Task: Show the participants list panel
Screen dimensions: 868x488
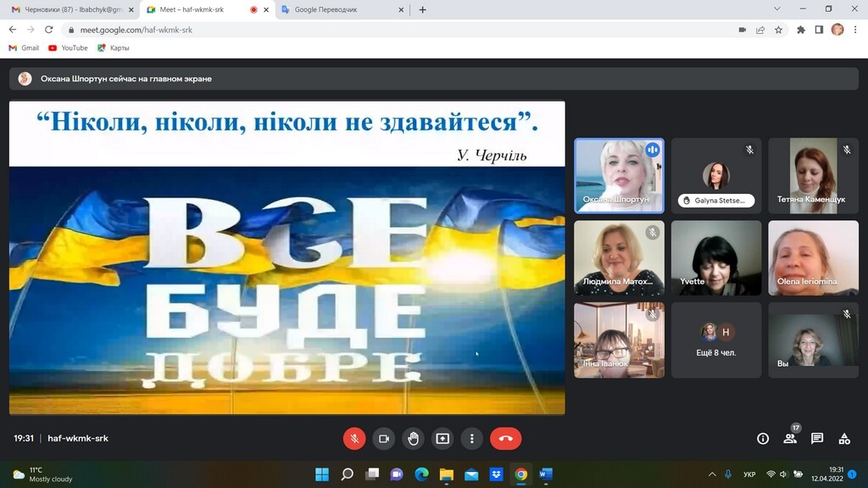Action: point(790,439)
